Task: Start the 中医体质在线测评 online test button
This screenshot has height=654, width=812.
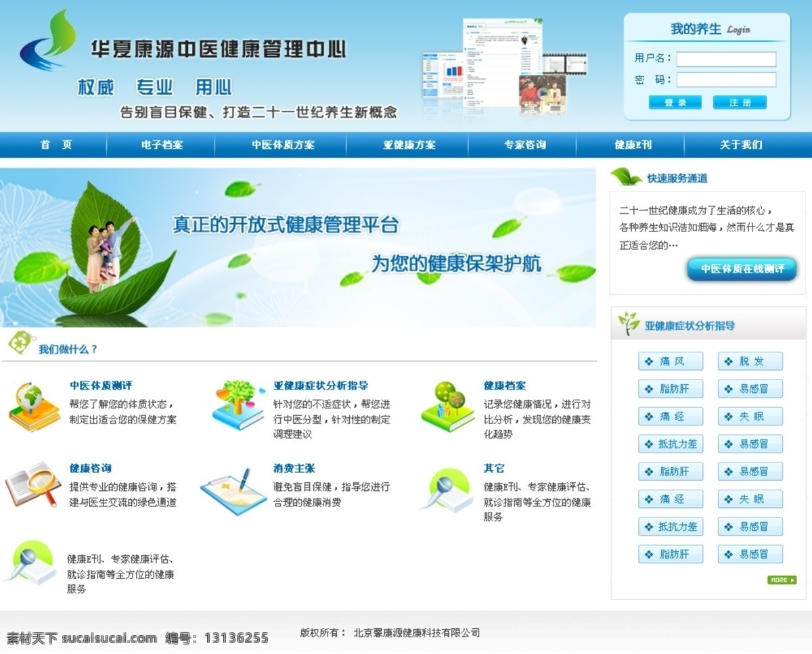Action: click(x=742, y=269)
